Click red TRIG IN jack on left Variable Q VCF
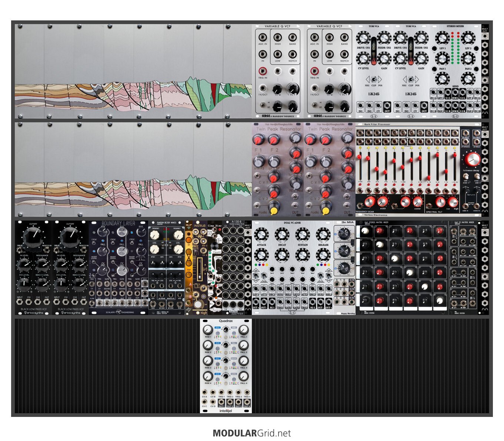The width and height of the screenshot is (504, 441). (x=263, y=71)
